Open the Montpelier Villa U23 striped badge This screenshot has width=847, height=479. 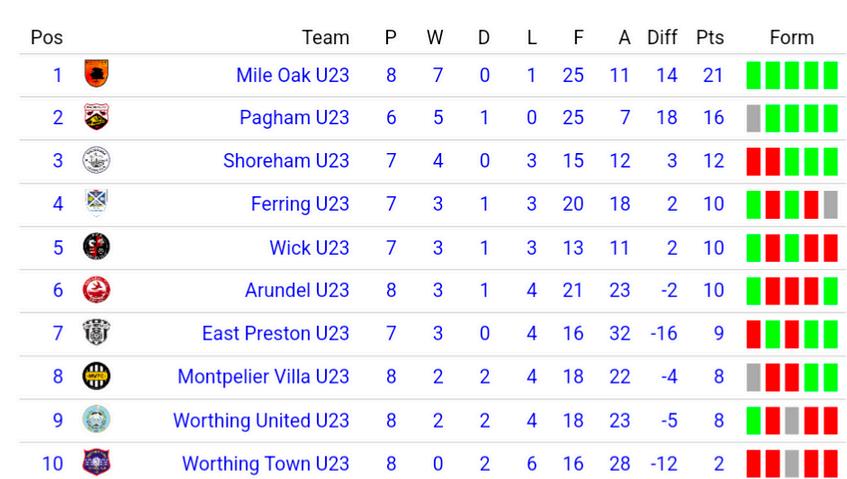pyautogui.click(x=96, y=376)
